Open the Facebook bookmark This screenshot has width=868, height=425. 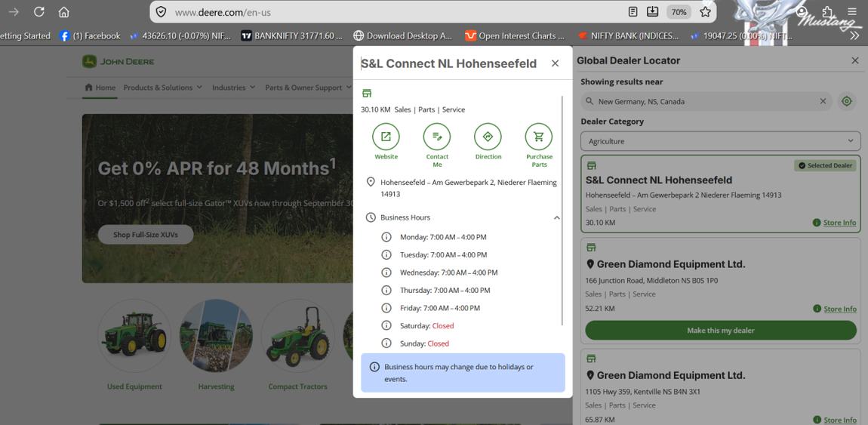91,36
